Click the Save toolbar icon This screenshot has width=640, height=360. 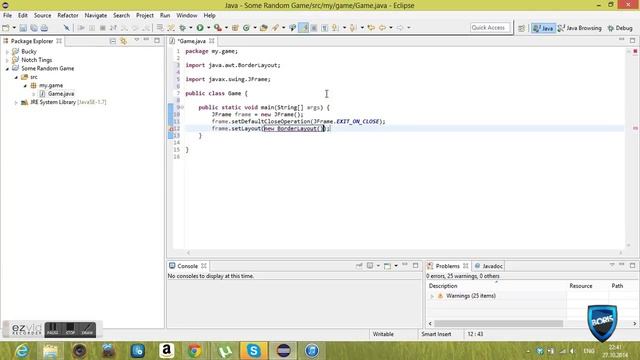pyautogui.click(x=23, y=28)
